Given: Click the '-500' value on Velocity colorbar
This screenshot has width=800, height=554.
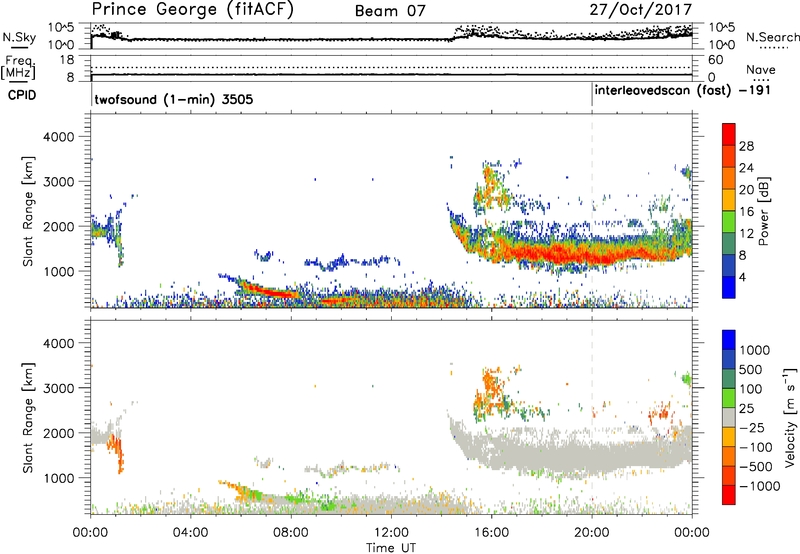Looking at the screenshot, I should (756, 466).
